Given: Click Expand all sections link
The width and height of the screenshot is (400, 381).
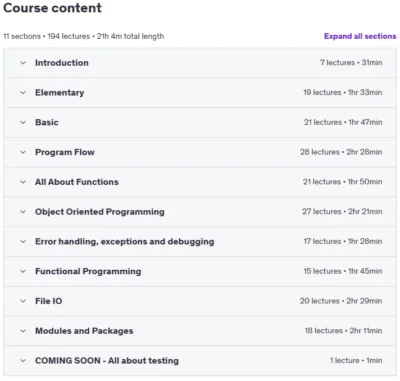Looking at the screenshot, I should 360,36.
